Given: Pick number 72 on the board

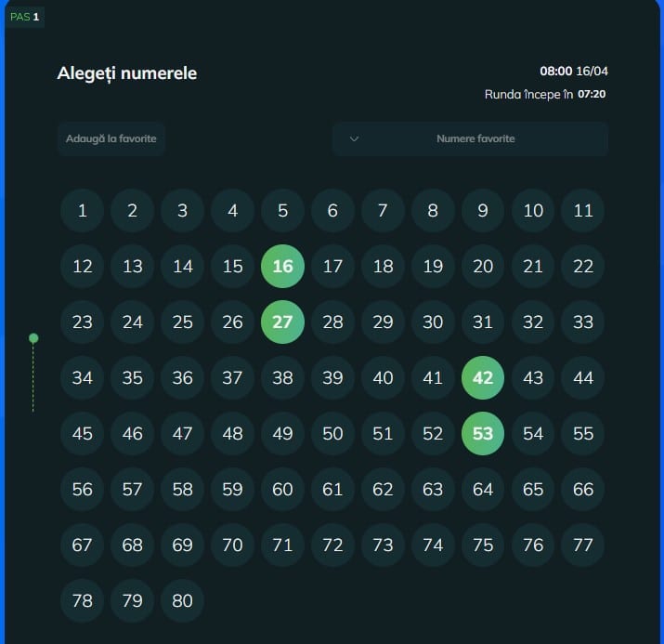Looking at the screenshot, I should [x=332, y=545].
